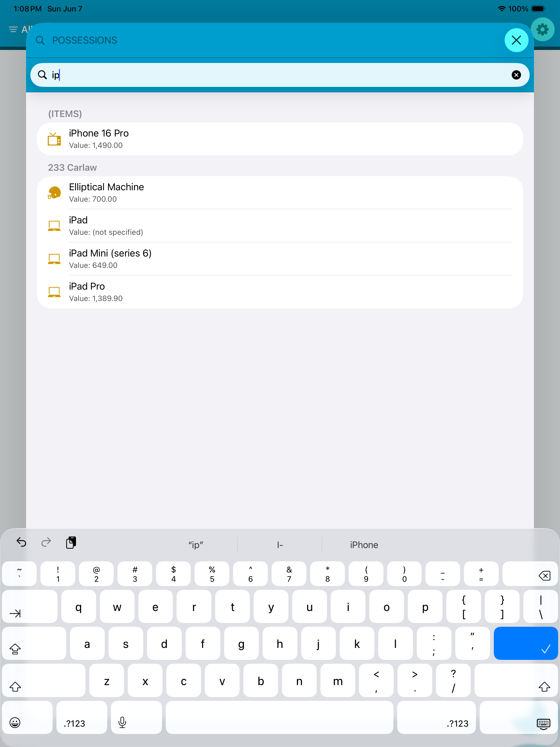Tap the right shift key
The height and width of the screenshot is (747, 560).
click(516, 680)
